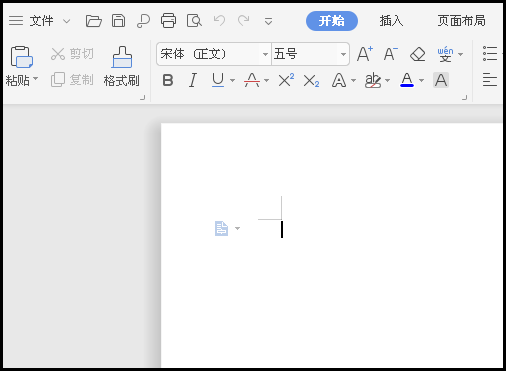Open the clipboard group dialog launcher
506x371 pixels.
(x=143, y=97)
